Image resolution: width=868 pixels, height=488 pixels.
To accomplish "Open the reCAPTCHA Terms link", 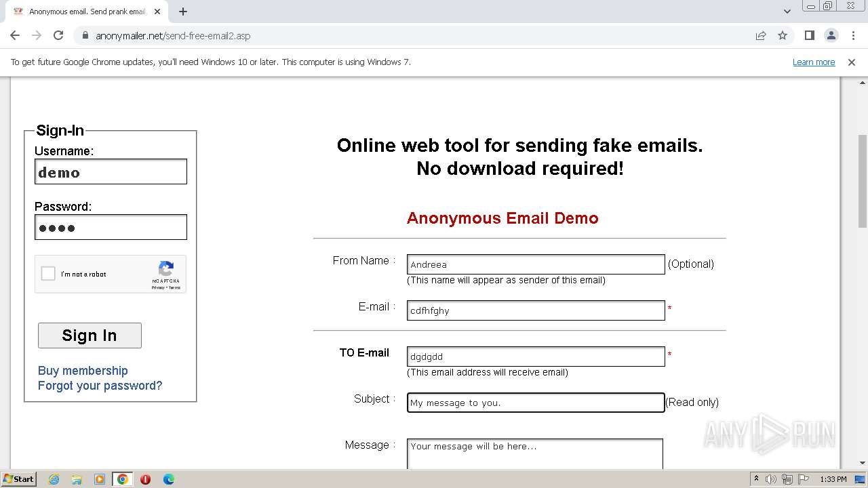I will pos(175,288).
